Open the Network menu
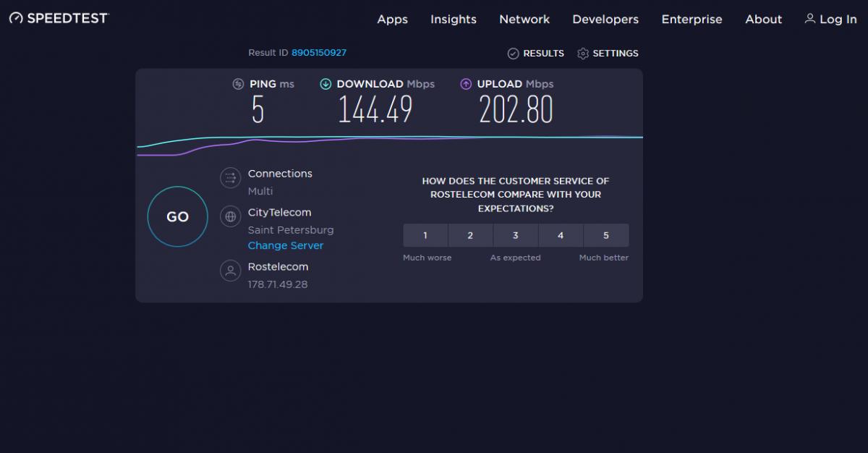This screenshot has height=453, width=868. point(524,20)
